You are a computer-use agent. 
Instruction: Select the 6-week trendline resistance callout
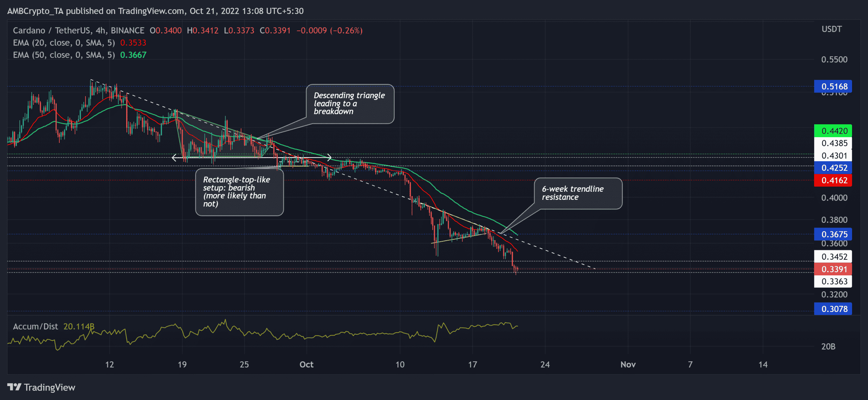pyautogui.click(x=578, y=193)
